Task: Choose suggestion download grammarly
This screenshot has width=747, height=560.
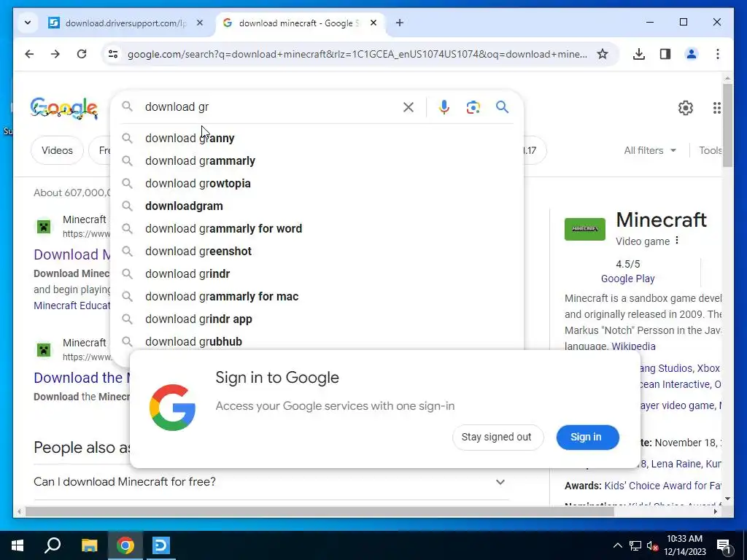Action: pos(317,161)
